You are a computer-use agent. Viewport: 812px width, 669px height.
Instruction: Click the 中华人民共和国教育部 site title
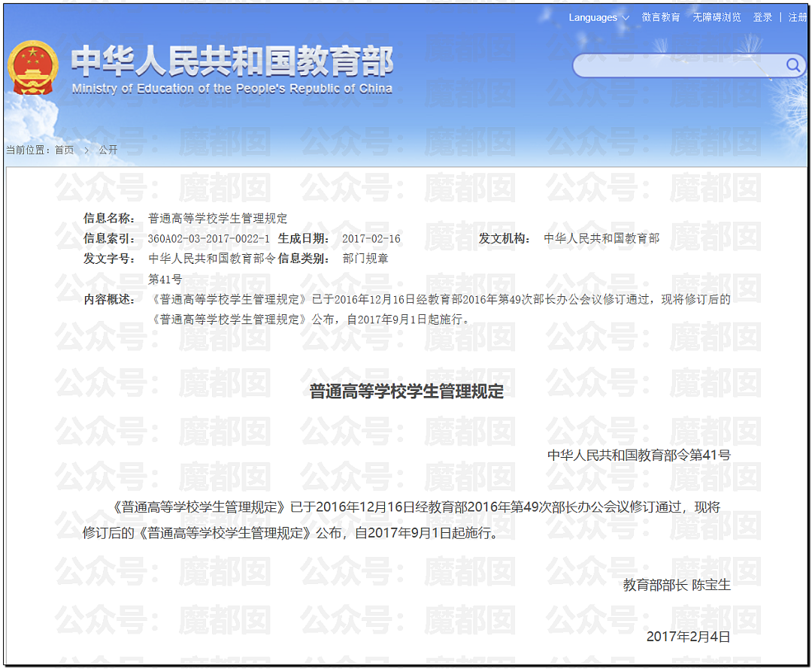click(x=232, y=61)
